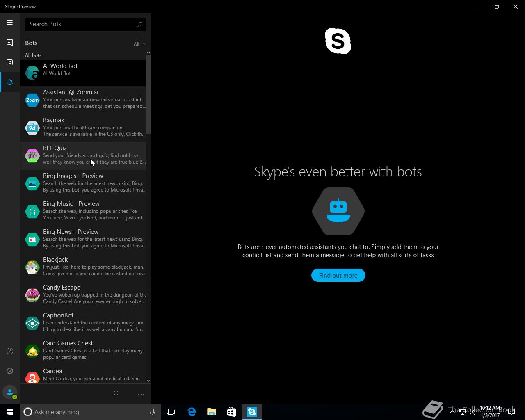This screenshot has width=525, height=420.
Task: Open volume control in system tray
Action: click(x=472, y=412)
